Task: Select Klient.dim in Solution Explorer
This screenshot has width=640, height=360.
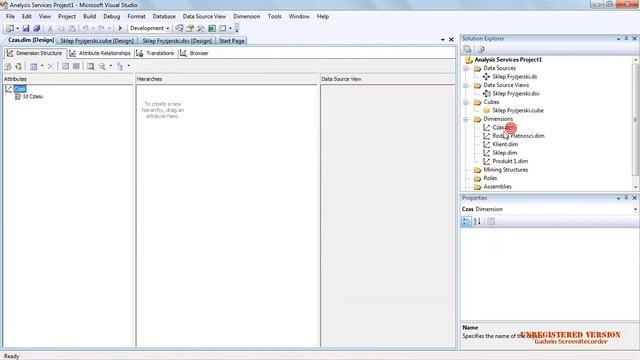Action: click(505, 144)
